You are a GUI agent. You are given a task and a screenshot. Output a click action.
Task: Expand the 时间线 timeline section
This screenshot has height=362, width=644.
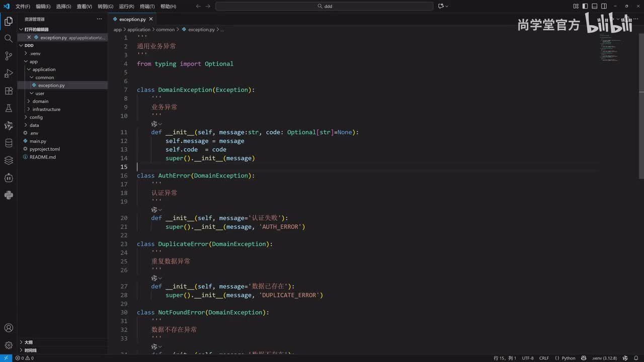pyautogui.click(x=62, y=350)
